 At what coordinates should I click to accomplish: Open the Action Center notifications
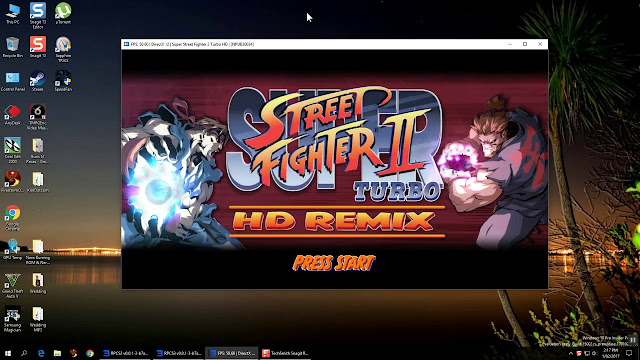[629, 353]
